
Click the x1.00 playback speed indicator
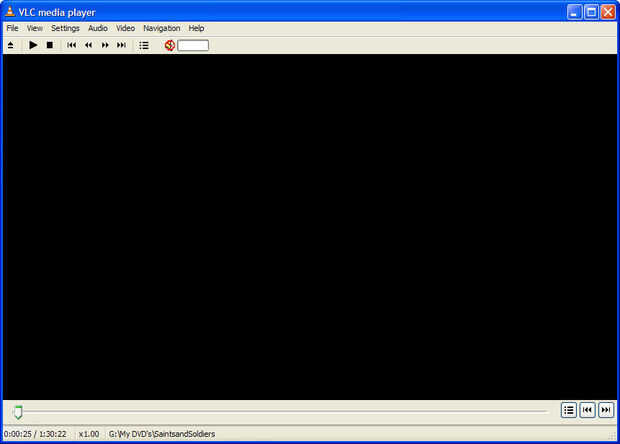point(89,434)
